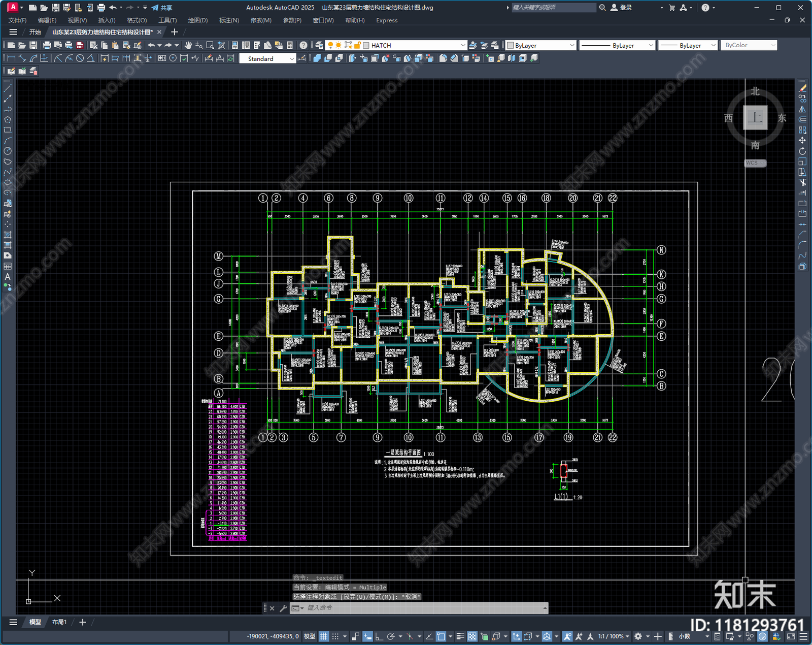Click the Zoom Window icon

point(210,45)
